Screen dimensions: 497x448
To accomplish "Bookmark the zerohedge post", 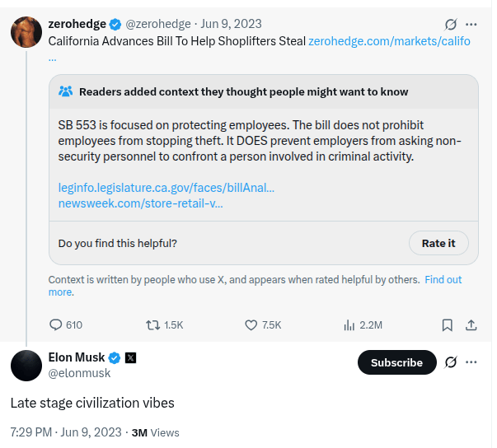I will (447, 325).
